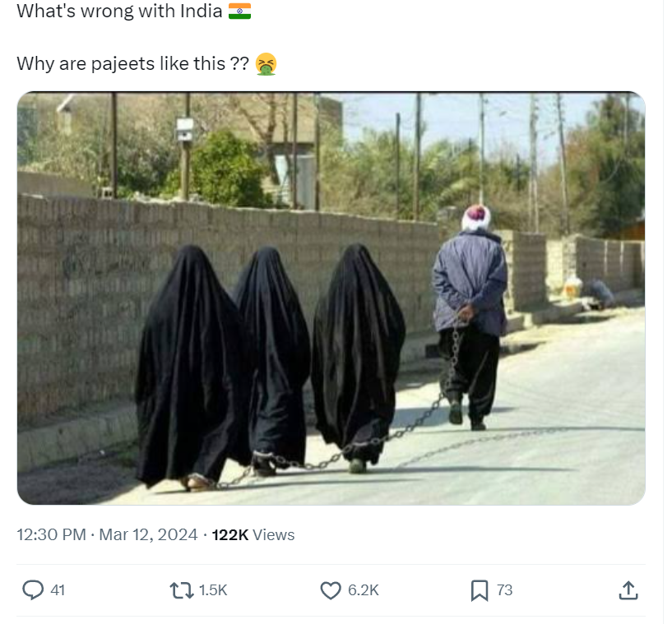Open the 122K Views analytics

tap(253, 534)
